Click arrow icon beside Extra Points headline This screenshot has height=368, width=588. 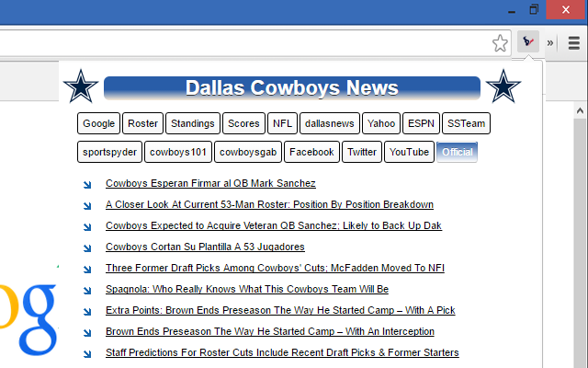pos(87,311)
